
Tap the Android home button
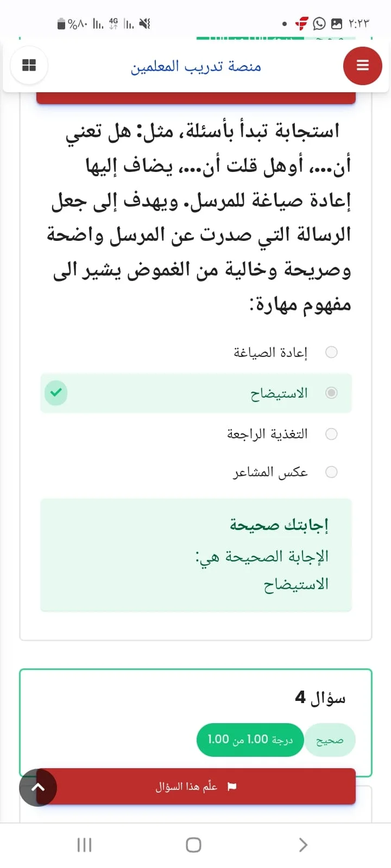(x=194, y=845)
